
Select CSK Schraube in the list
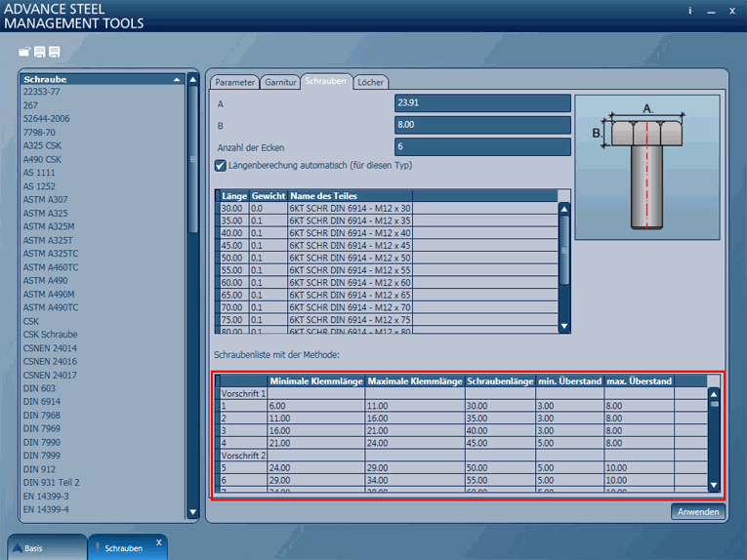point(50,335)
